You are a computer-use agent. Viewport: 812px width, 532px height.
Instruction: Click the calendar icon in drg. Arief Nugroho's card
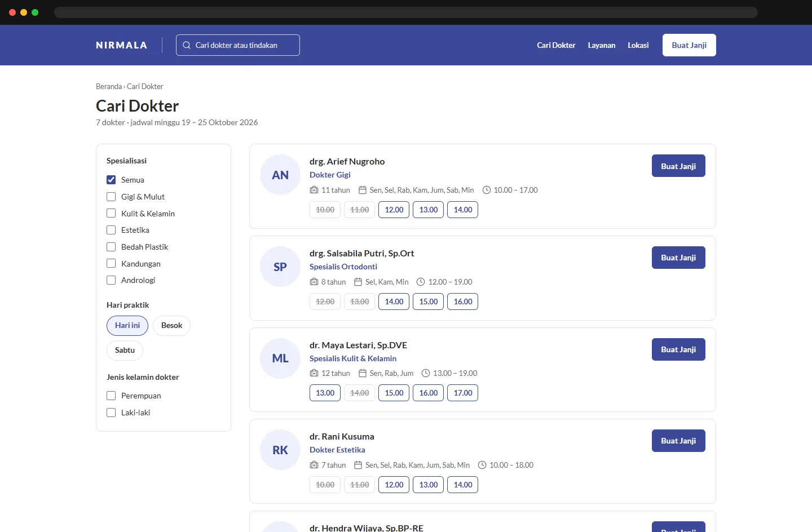(363, 190)
